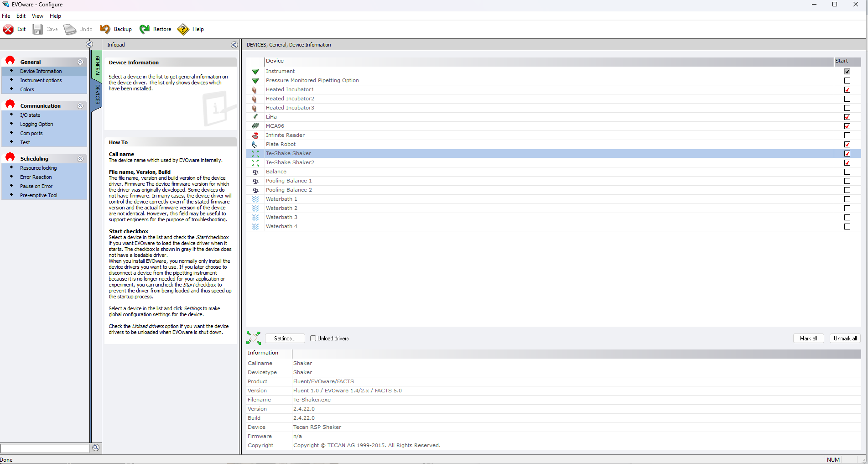This screenshot has height=464, width=868.
Task: Click the search magnifier icon at bottom
Action: tap(96, 448)
